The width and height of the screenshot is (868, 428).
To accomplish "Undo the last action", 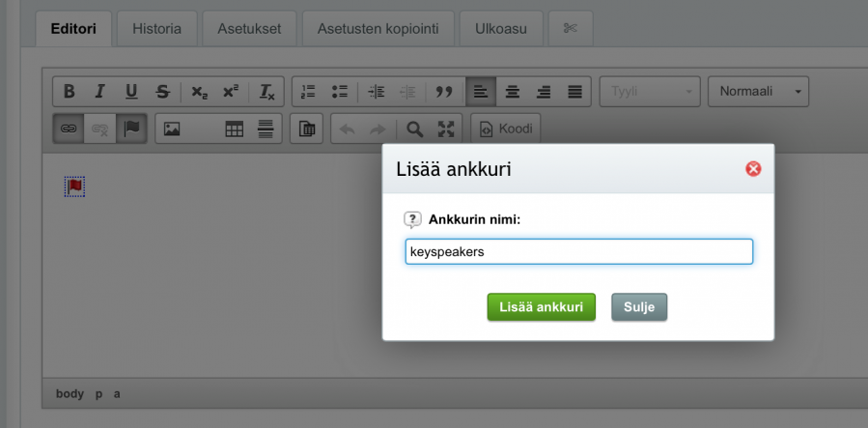I will 347,128.
